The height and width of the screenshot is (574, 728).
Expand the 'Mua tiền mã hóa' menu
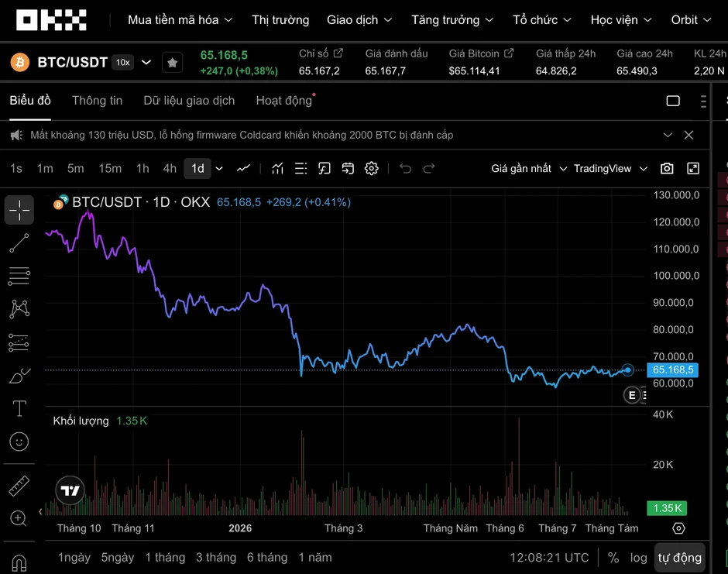click(x=180, y=20)
